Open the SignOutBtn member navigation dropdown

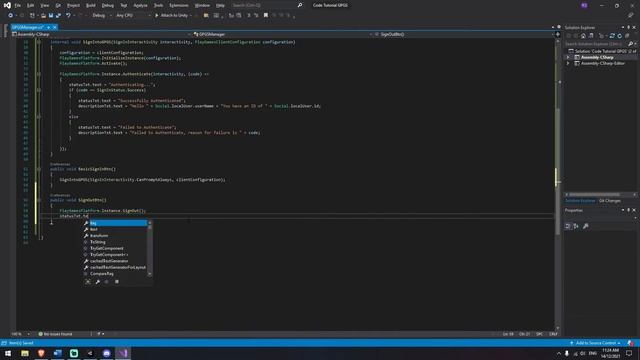click(464, 34)
